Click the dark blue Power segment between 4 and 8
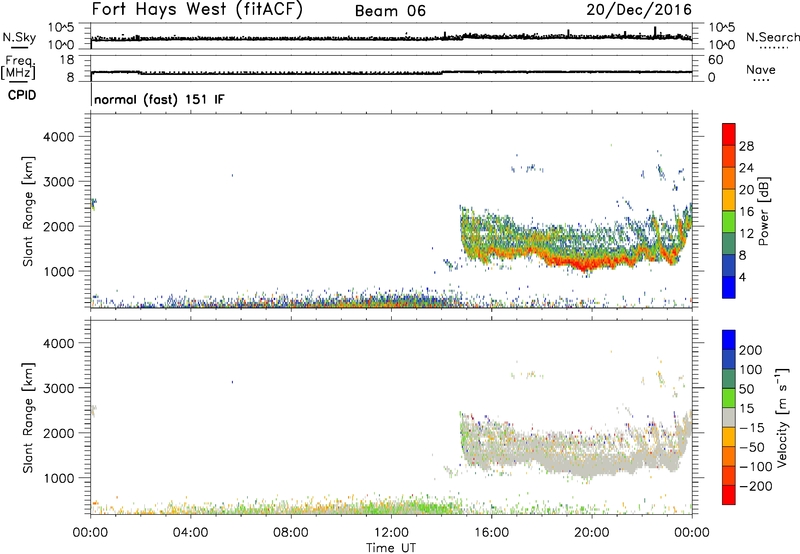Viewport: 800px width, 554px height. 729,265
